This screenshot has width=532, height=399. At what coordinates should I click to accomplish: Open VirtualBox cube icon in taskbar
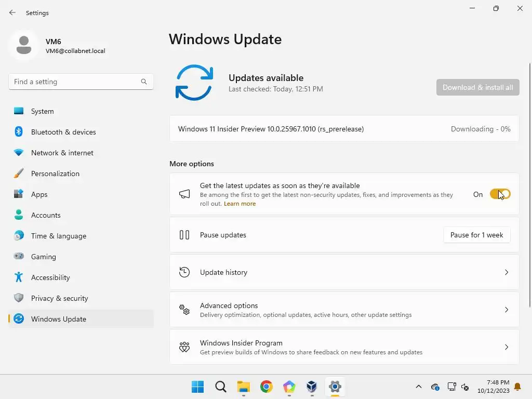312,387
